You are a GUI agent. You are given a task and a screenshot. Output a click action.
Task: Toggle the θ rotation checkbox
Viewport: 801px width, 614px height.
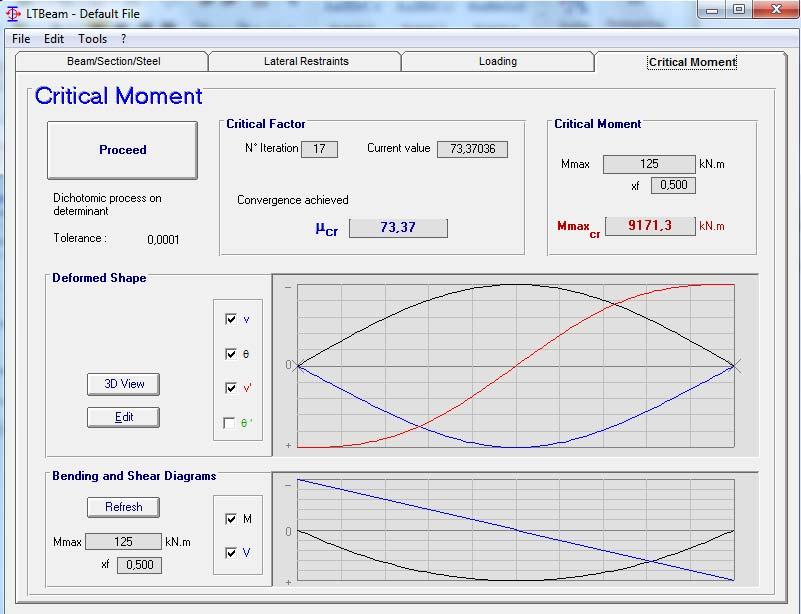[x=230, y=354]
